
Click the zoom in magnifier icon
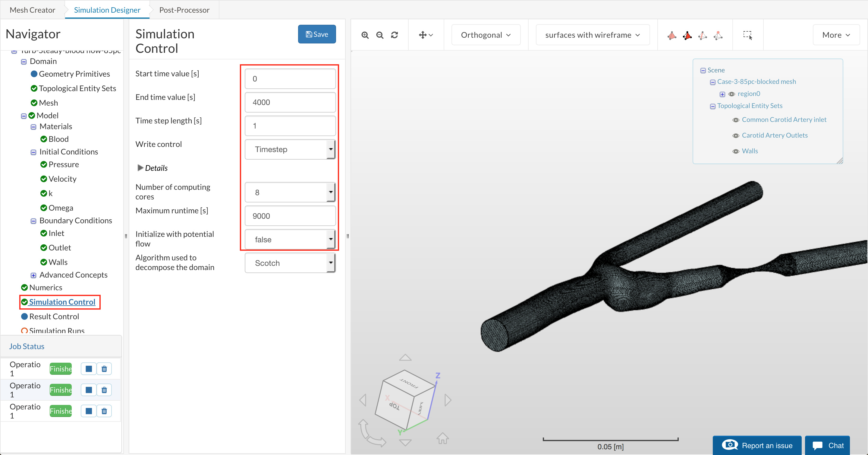pyautogui.click(x=365, y=35)
